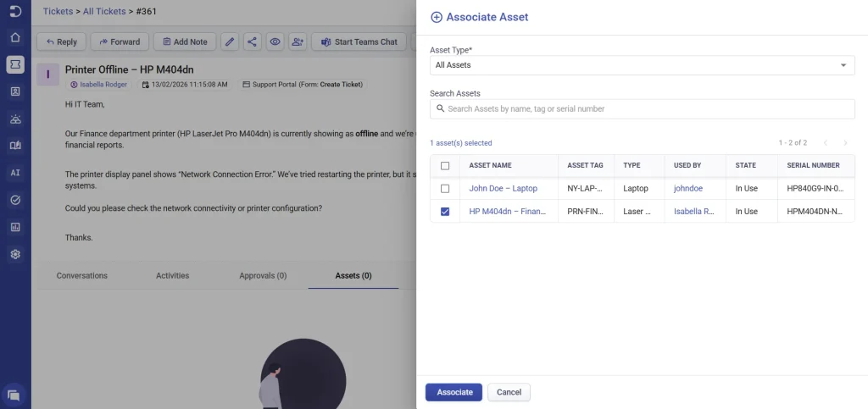Open the Asset Type dropdown

click(643, 65)
